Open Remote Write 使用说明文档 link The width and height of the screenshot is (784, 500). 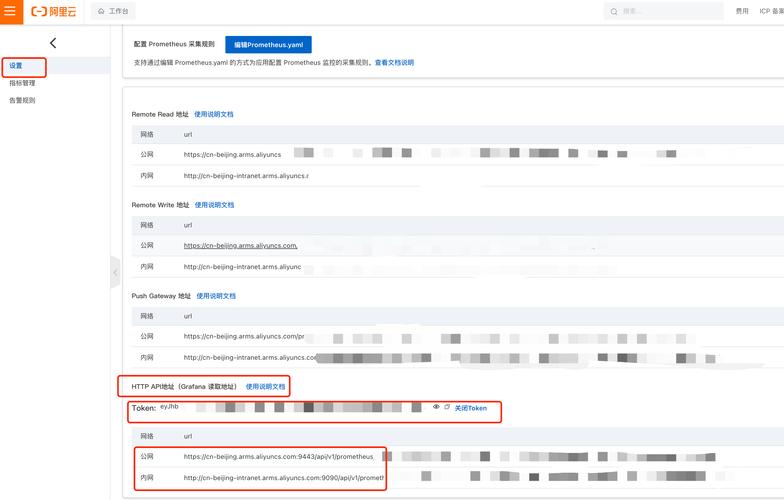click(x=214, y=205)
